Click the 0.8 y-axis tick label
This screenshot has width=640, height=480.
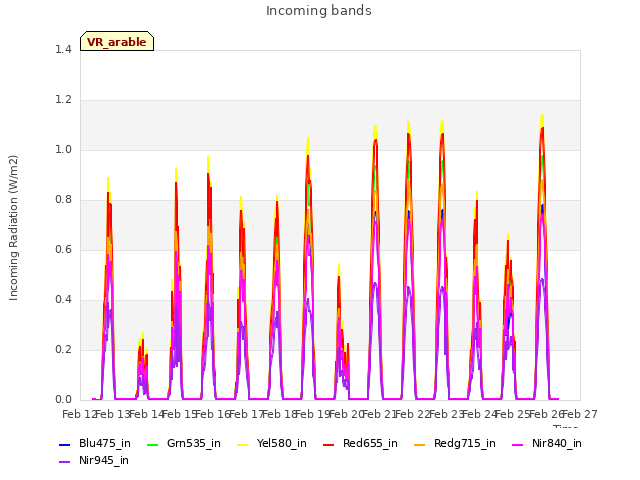click(x=63, y=200)
